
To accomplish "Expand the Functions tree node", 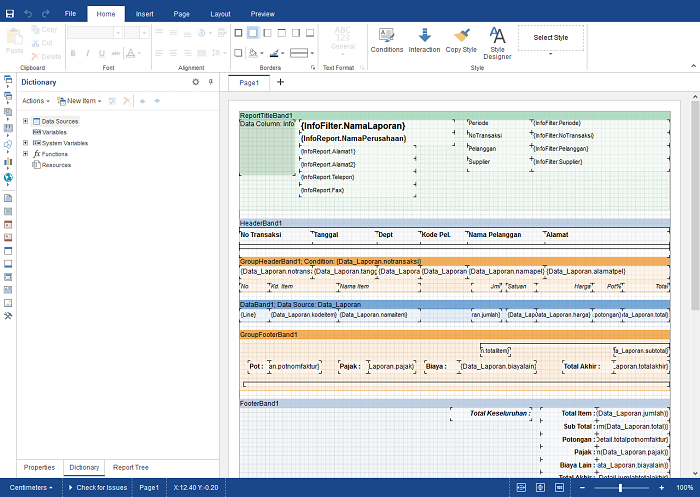I will [x=25, y=154].
